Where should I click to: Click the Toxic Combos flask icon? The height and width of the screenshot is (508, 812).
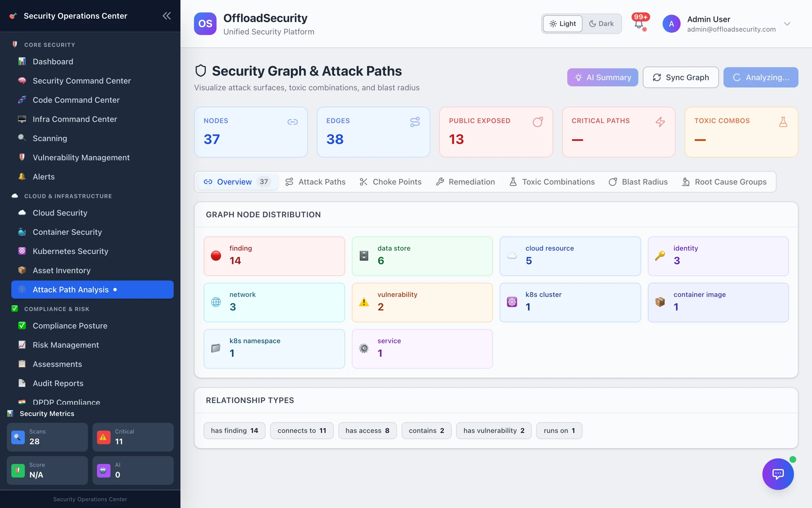tap(783, 122)
